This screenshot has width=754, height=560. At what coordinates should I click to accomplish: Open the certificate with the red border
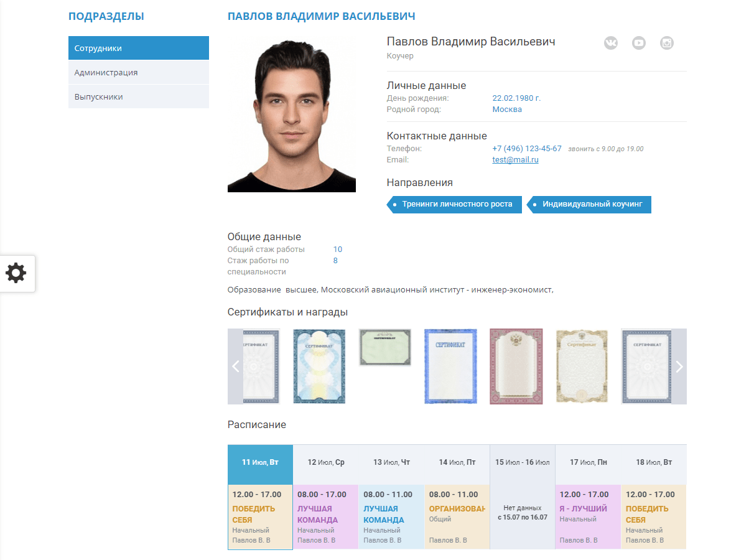[x=516, y=366]
